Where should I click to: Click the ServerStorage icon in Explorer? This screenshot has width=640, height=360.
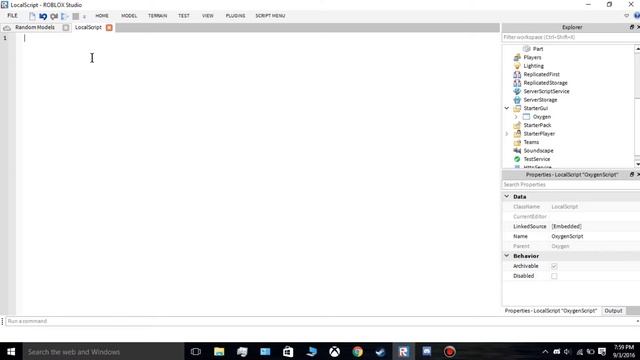coord(517,100)
